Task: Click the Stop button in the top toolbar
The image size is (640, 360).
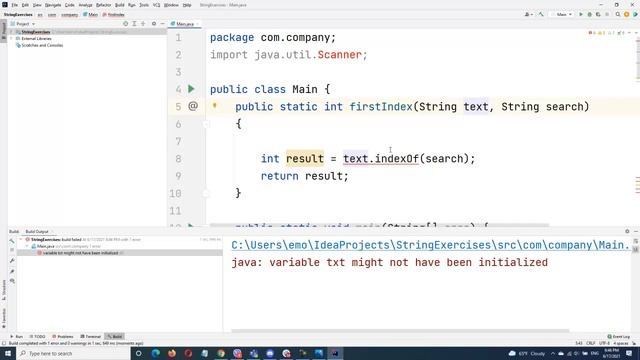Action: pyautogui.click(x=607, y=14)
